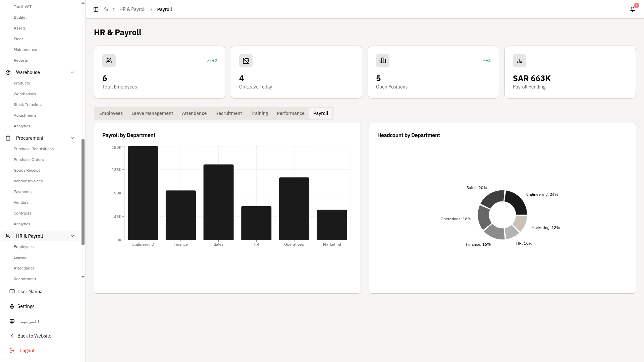
Task: Click the Logout link
Action: click(x=27, y=351)
